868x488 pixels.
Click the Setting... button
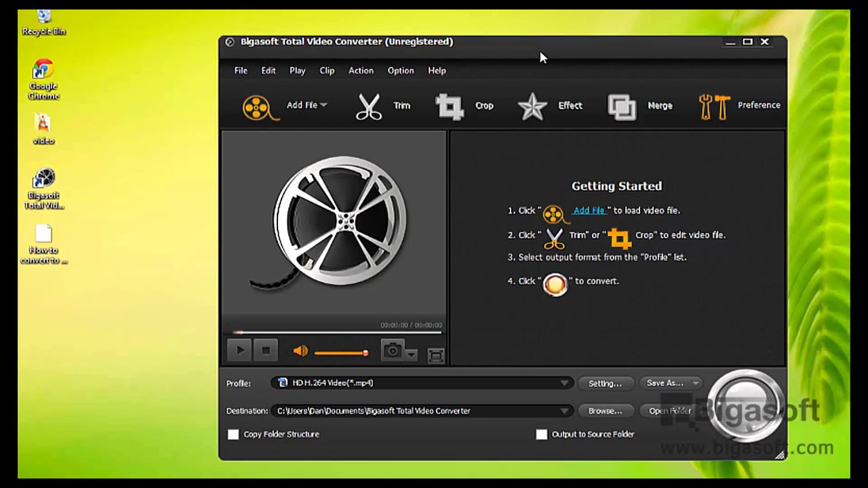(605, 384)
